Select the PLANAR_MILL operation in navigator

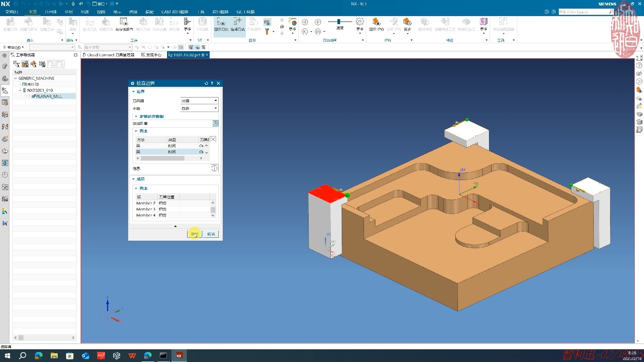tap(49, 96)
